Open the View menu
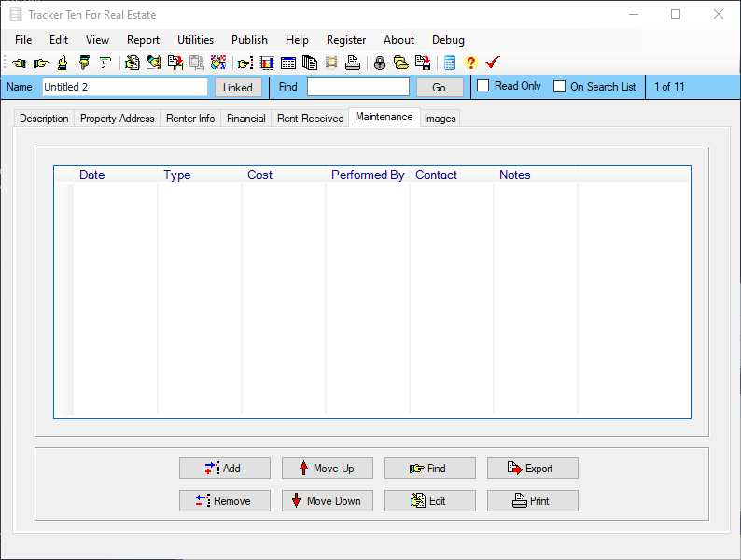741x560 pixels. (x=97, y=40)
